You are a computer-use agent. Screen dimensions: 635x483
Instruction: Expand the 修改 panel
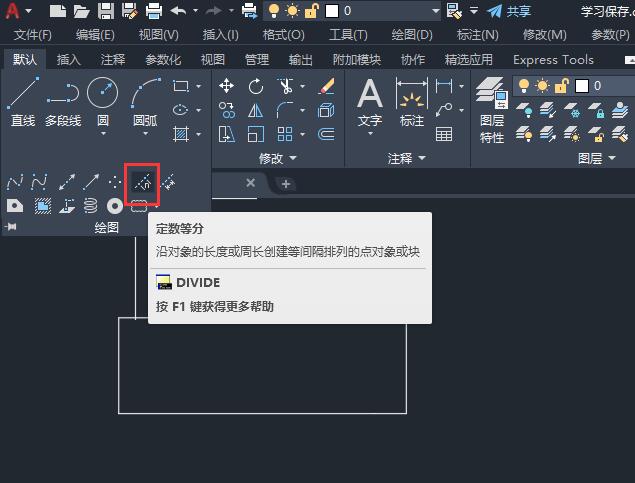(x=278, y=158)
